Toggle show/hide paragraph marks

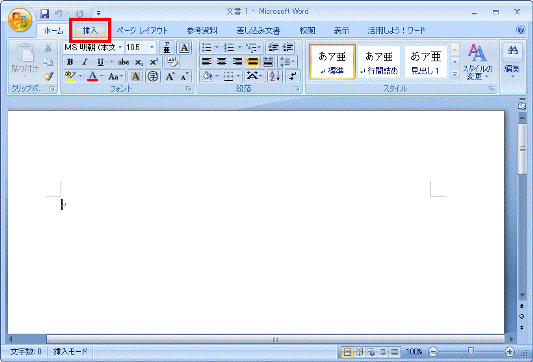coord(292,76)
